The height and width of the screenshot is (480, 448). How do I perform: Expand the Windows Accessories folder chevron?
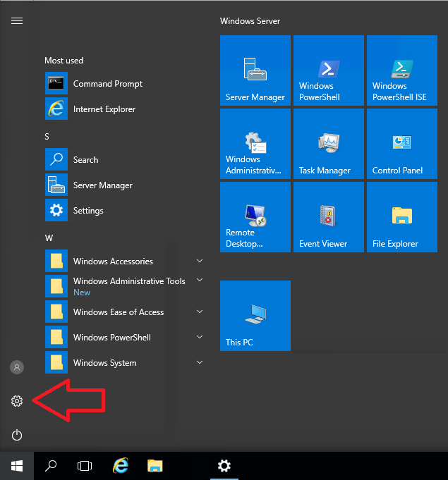(200, 261)
